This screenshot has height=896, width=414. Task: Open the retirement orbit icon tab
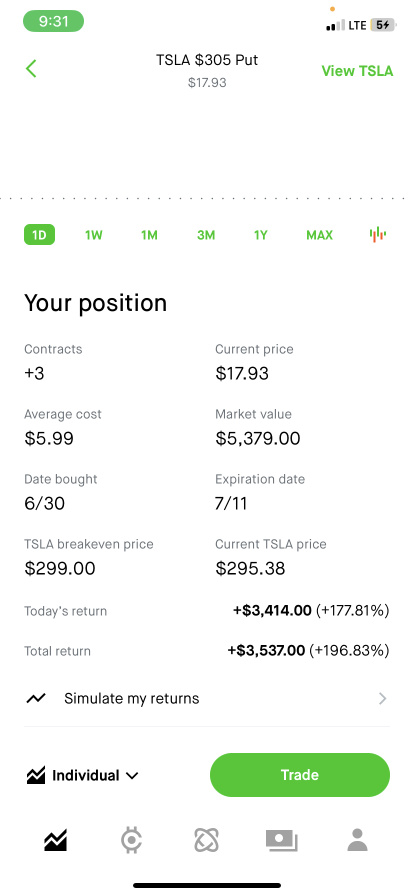[207, 841]
